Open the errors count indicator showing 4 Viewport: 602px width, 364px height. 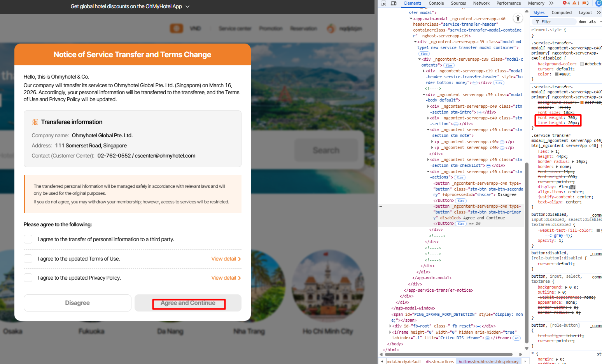pos(566,3)
